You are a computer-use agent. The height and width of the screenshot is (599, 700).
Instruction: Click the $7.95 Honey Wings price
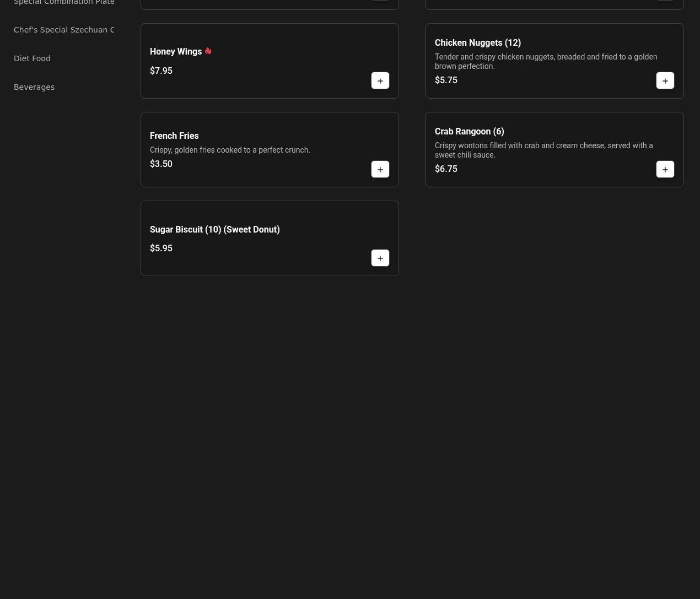tap(161, 71)
